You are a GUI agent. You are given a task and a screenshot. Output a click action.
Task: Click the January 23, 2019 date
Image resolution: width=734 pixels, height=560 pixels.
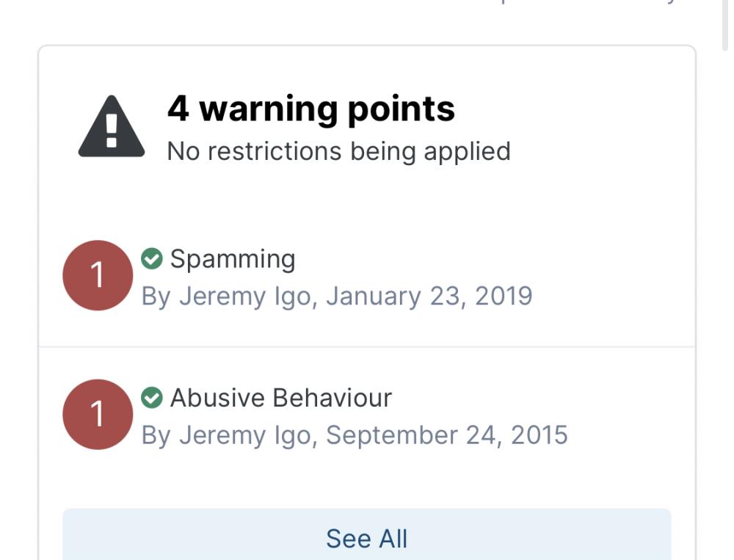(x=429, y=296)
